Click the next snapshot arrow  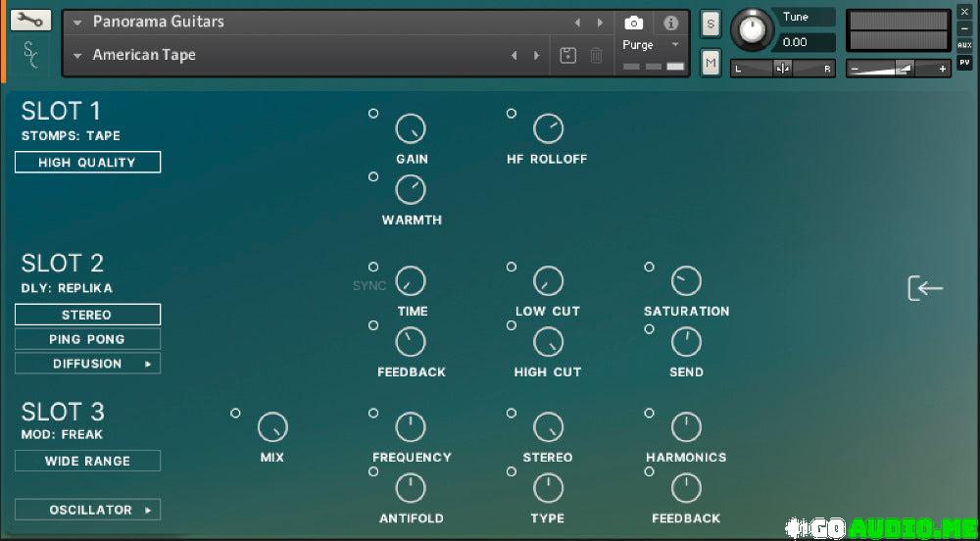(536, 56)
